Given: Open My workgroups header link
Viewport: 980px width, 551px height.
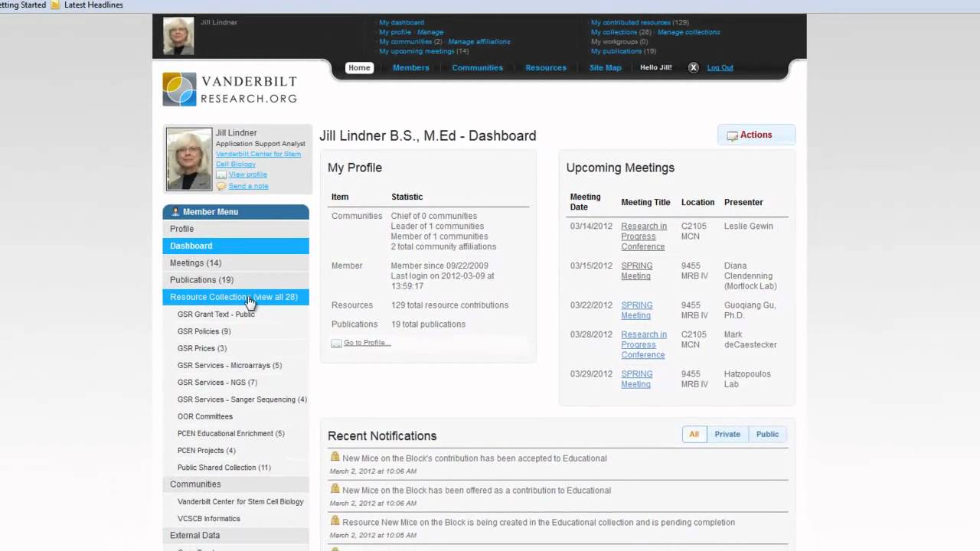Looking at the screenshot, I should pos(614,41).
